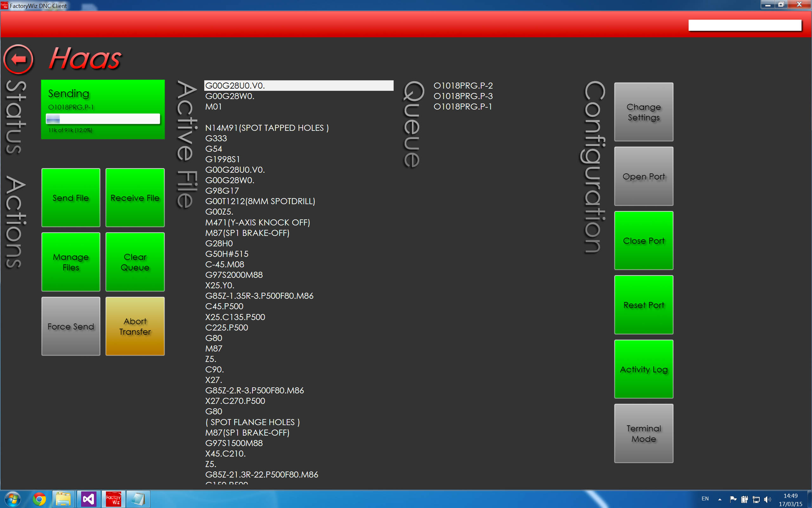
Task: Click FactoryWiz taskbar icon
Action: (114, 499)
